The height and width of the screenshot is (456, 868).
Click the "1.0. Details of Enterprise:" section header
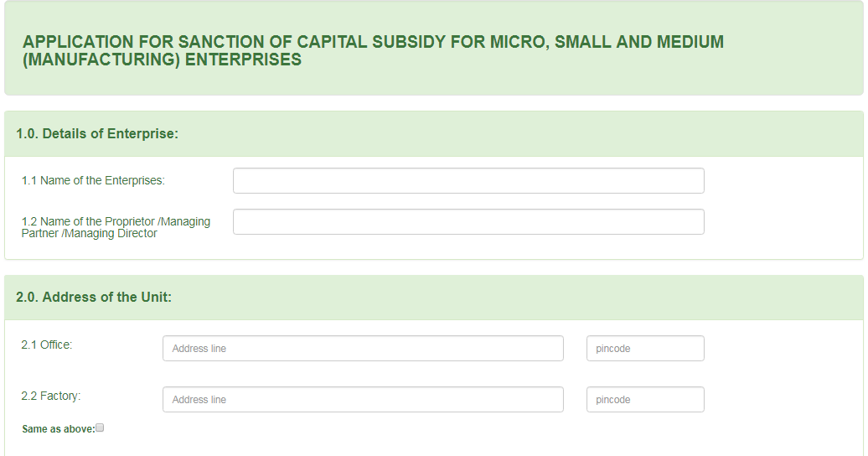pos(97,134)
